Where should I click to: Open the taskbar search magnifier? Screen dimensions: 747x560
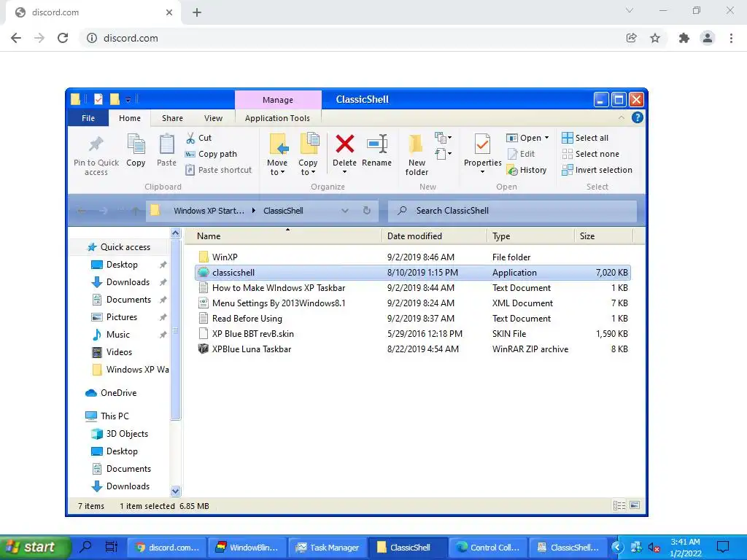[x=86, y=547]
